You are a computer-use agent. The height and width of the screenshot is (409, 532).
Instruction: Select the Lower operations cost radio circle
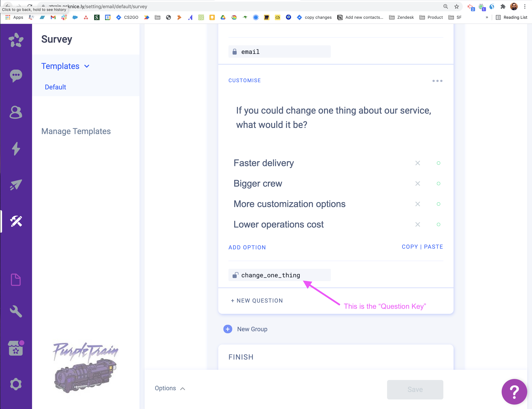pyautogui.click(x=438, y=224)
